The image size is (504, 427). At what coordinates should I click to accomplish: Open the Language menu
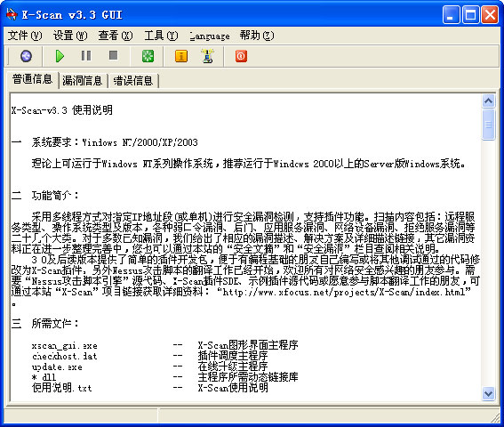pos(210,36)
